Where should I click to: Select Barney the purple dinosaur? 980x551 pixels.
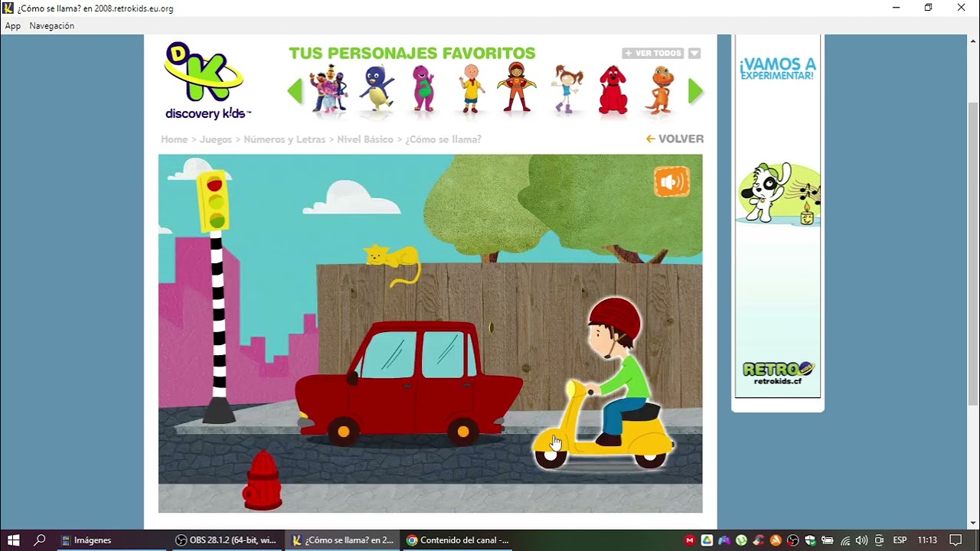(423, 90)
